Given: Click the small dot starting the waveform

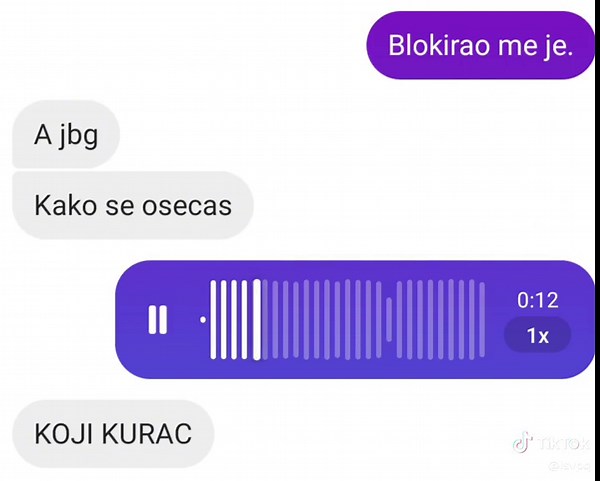Looking at the screenshot, I should 203,320.
